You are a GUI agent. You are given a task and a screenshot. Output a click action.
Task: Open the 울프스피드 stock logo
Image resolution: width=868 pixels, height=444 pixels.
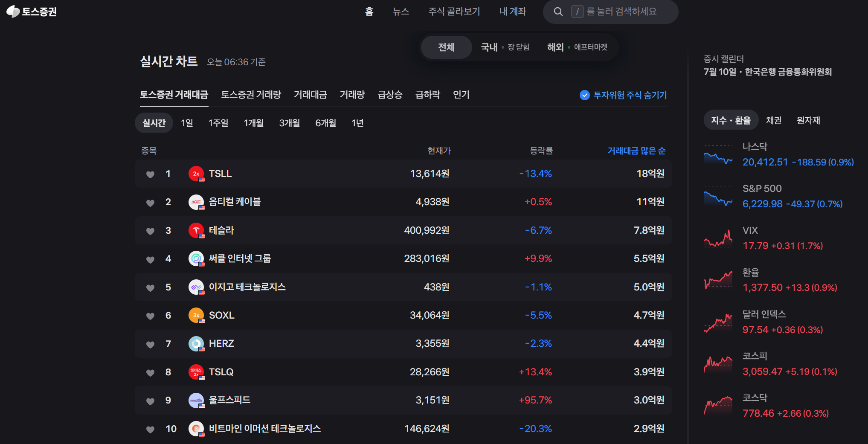(x=196, y=400)
